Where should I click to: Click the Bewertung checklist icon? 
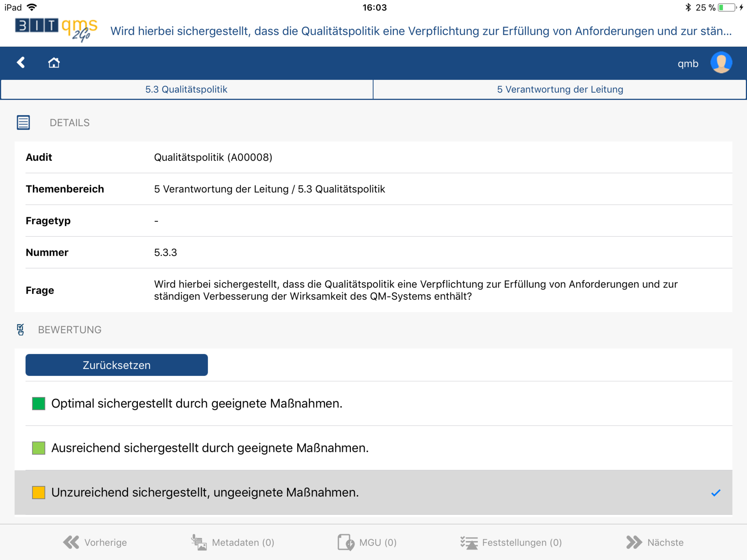(21, 330)
